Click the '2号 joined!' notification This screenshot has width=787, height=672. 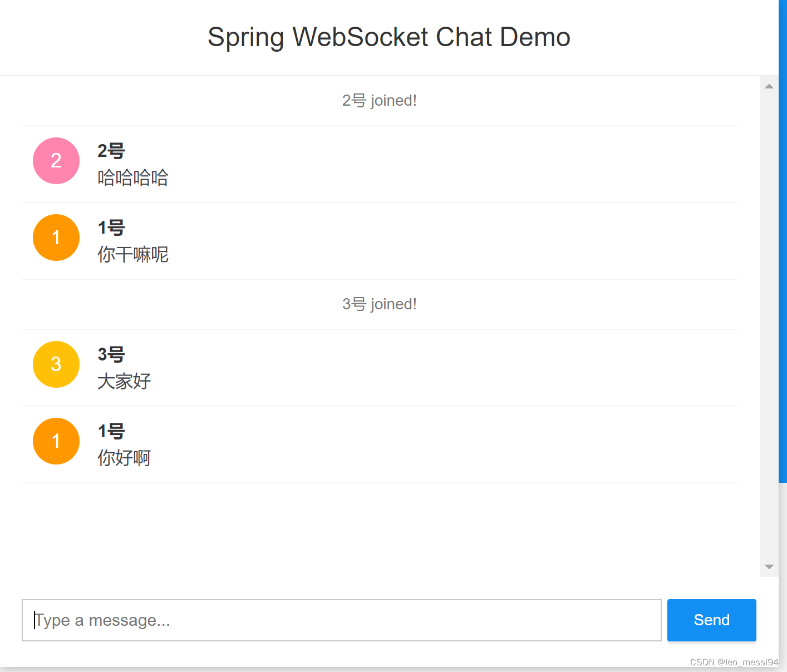coord(380,101)
